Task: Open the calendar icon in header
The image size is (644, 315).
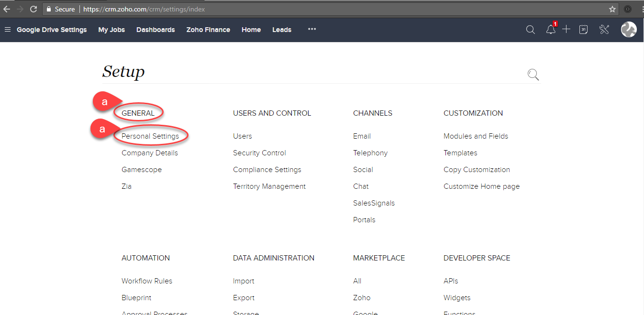Action: point(583,30)
